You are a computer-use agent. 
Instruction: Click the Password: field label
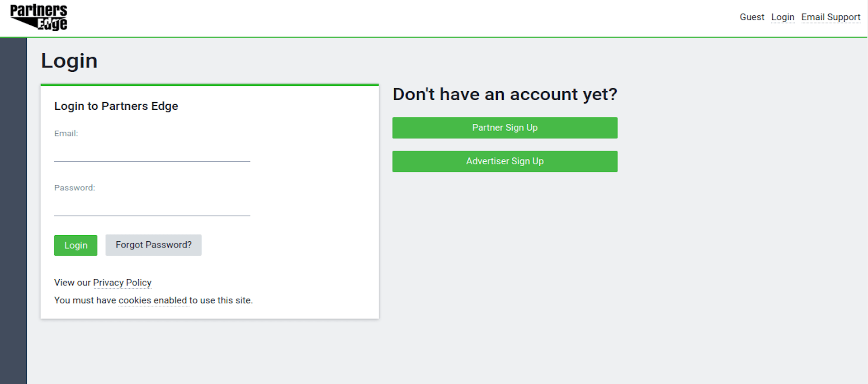[75, 187]
